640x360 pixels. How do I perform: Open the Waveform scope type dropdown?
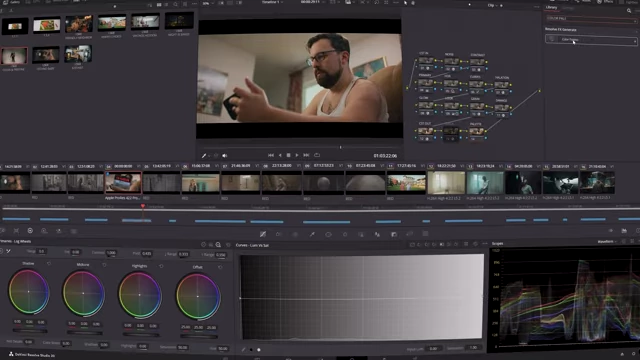[606, 242]
